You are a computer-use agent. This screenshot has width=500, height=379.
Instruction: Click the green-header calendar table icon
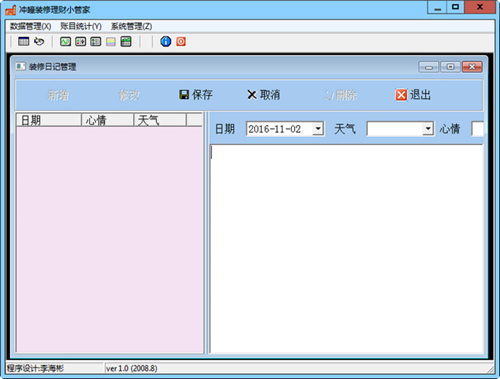(126, 42)
